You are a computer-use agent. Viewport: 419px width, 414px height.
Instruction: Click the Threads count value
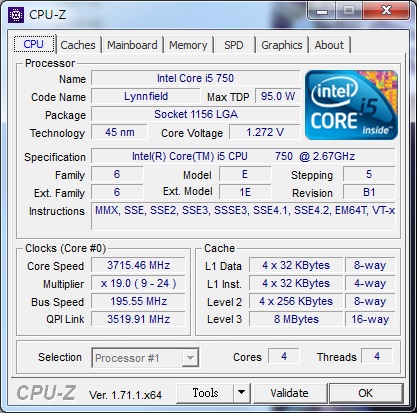[x=377, y=357]
